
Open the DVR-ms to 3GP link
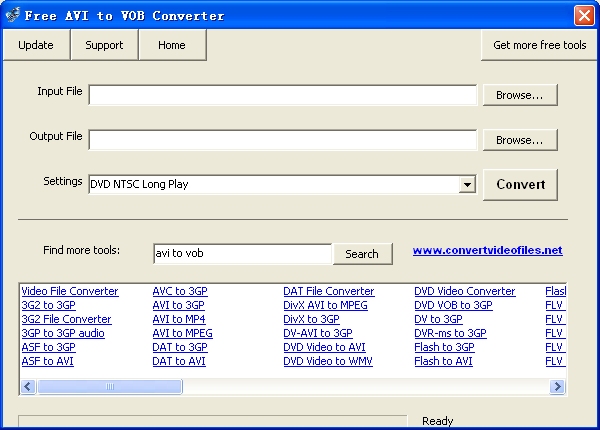(x=450, y=333)
